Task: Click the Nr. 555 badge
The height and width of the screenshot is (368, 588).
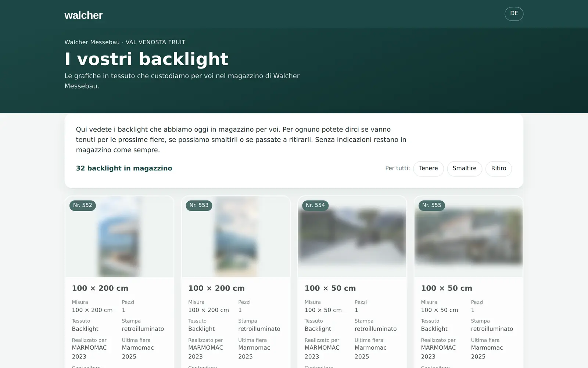Action: pyautogui.click(x=431, y=205)
